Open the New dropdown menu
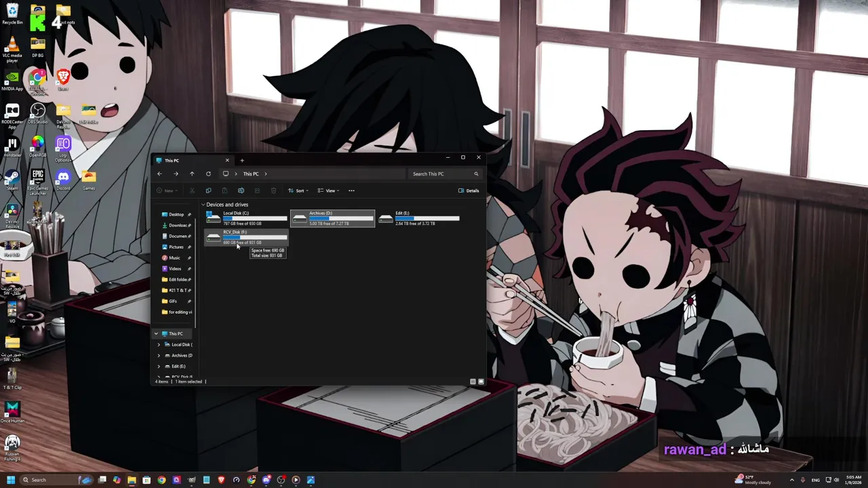The image size is (868, 488). [168, 190]
